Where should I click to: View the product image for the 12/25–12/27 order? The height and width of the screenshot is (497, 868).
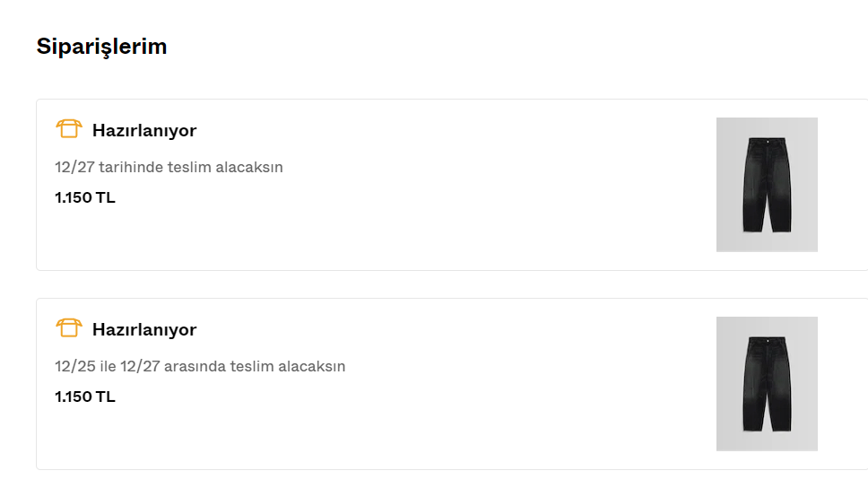[x=767, y=384]
